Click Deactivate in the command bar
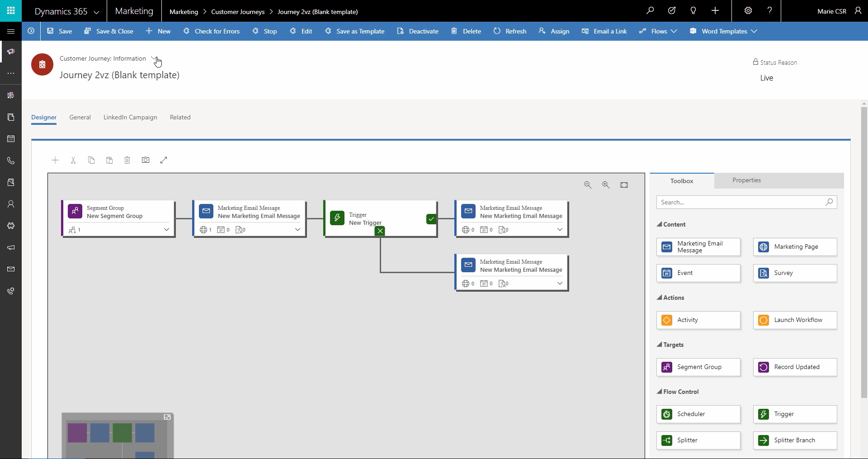The height and width of the screenshot is (459, 868). 418,31
